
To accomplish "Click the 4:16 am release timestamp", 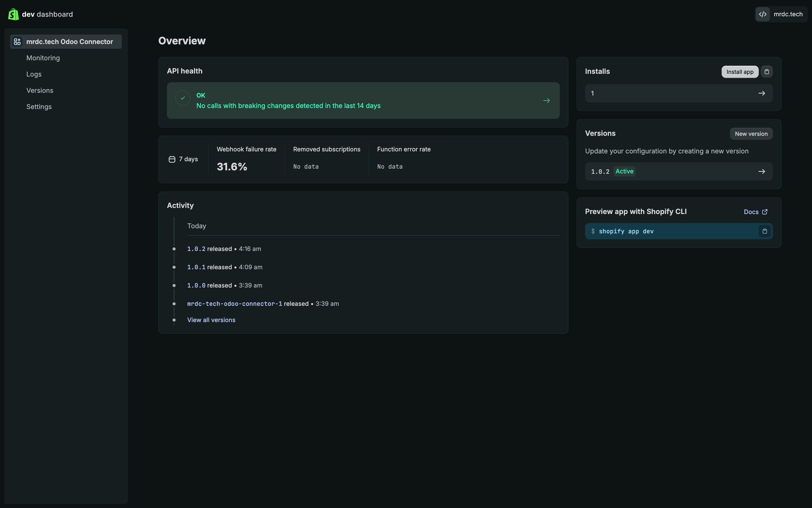I will point(250,249).
